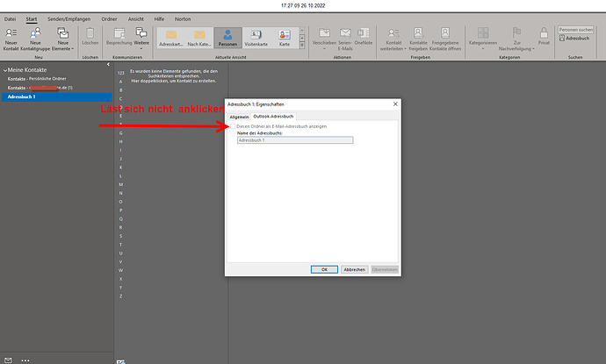This screenshot has height=364, width=606.
Task: Open the Kontakt weiterleiten dropdown
Action: pos(393,39)
